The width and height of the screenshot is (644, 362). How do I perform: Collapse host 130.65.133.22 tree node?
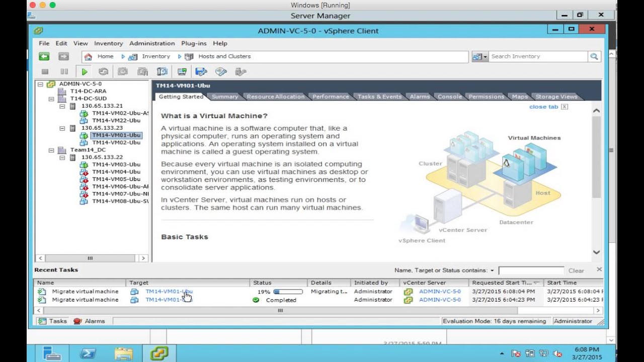coord(62,157)
